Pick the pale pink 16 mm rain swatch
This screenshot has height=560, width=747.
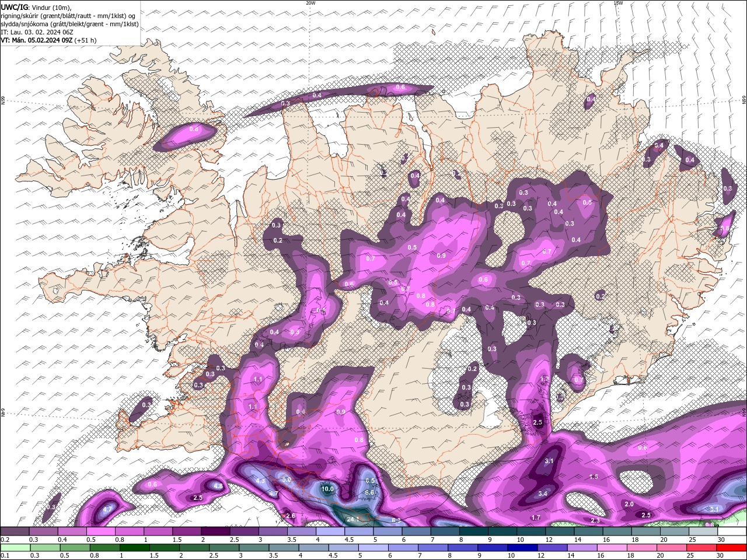pyautogui.click(x=612, y=548)
